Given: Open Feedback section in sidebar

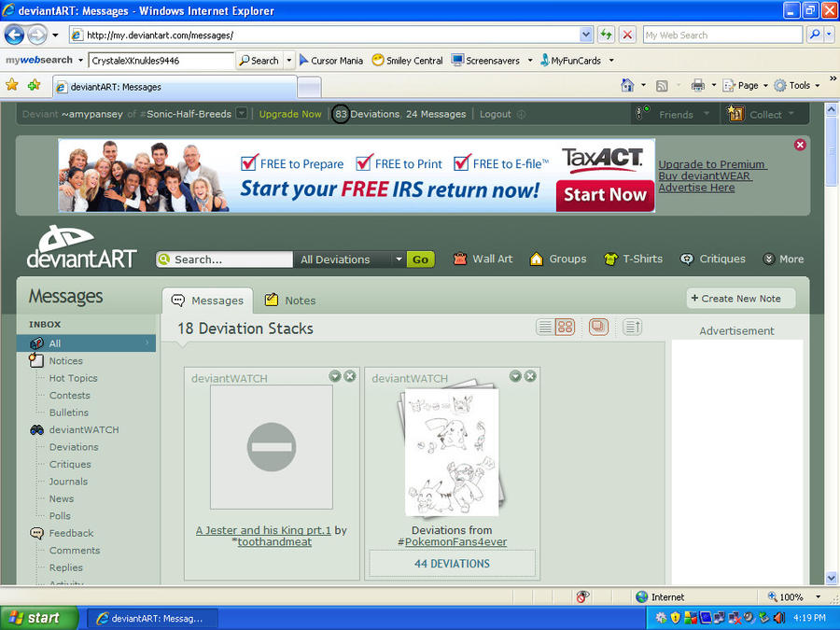Looking at the screenshot, I should 71,533.
